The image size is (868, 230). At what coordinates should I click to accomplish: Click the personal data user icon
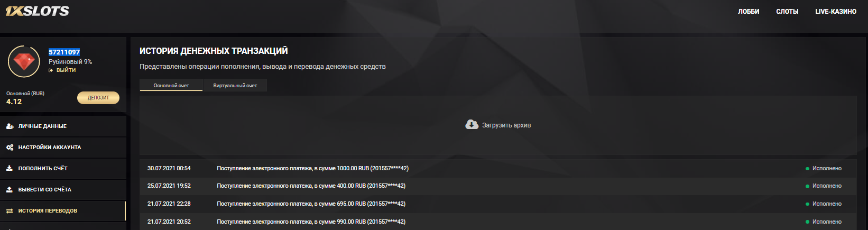tap(10, 126)
